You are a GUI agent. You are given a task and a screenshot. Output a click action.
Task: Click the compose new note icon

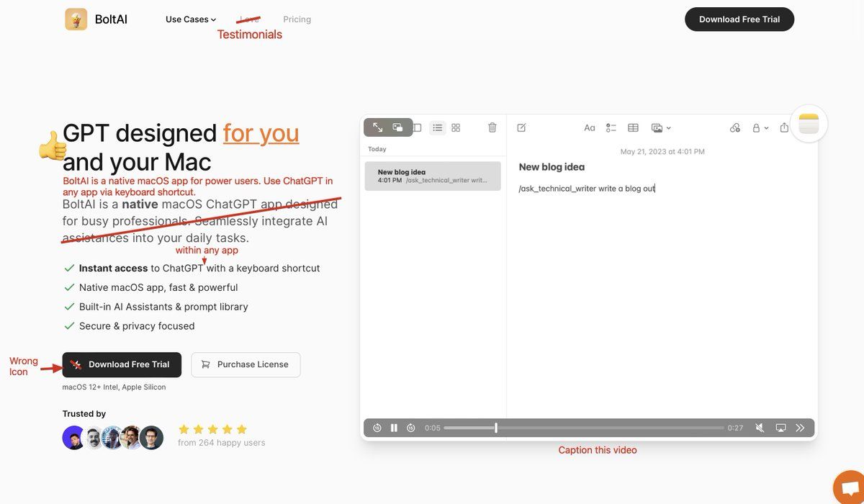[521, 127]
